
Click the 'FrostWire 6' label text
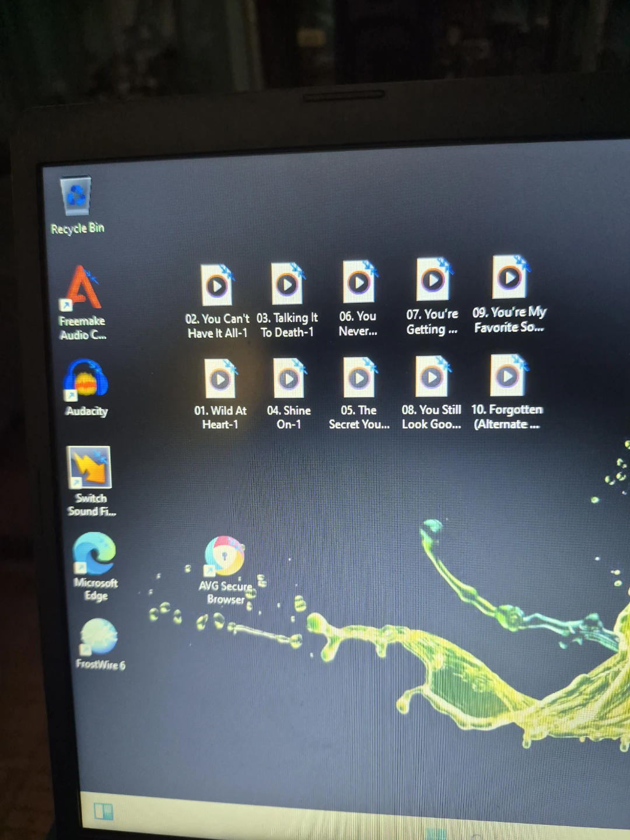[100, 664]
